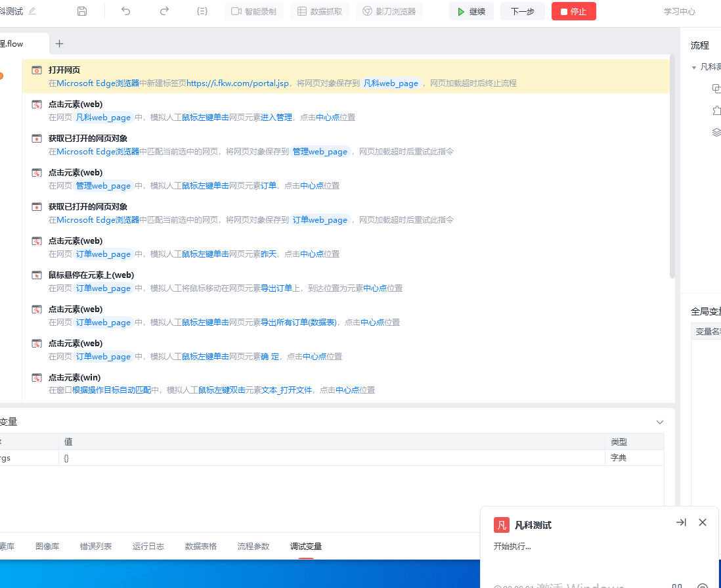Click the 凡科web_page variable in the 打开网页 step
The image size is (721, 588).
[391, 83]
